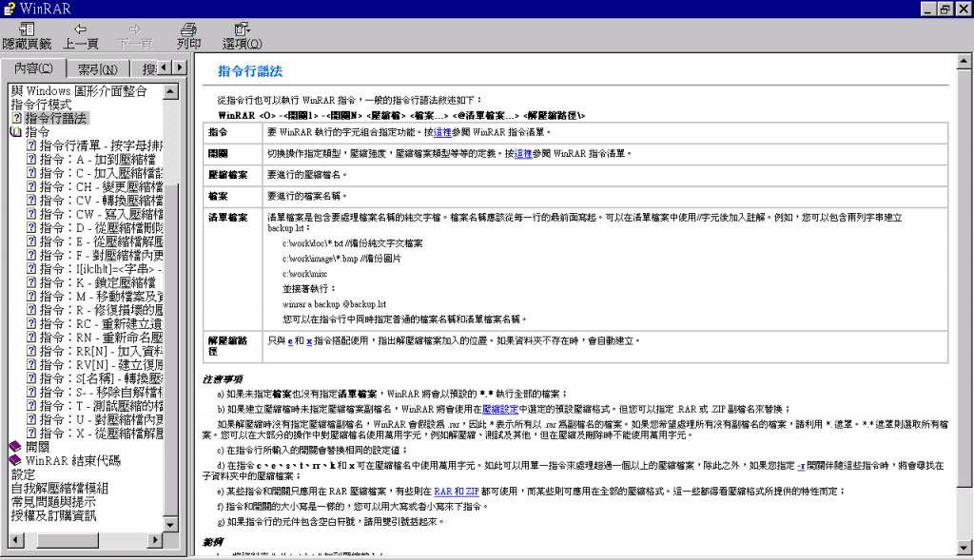Open topic 指令：S- - 移除自解檔
The image size is (974, 560).
point(101,392)
